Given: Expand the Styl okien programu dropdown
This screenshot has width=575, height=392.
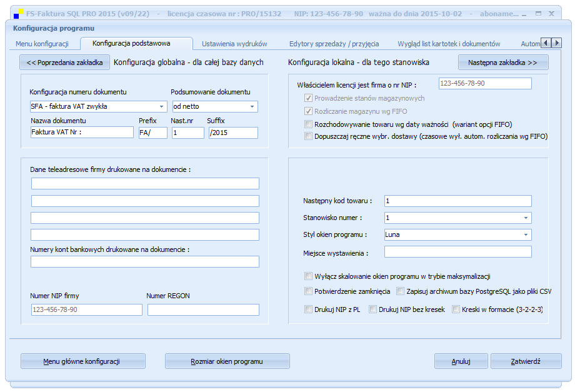Looking at the screenshot, I should 526,234.
